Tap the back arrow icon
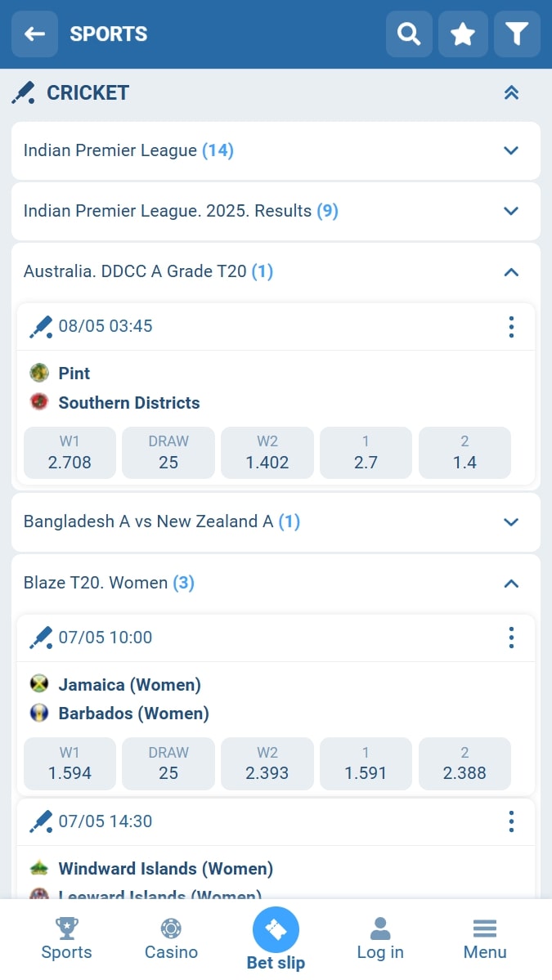 point(34,34)
